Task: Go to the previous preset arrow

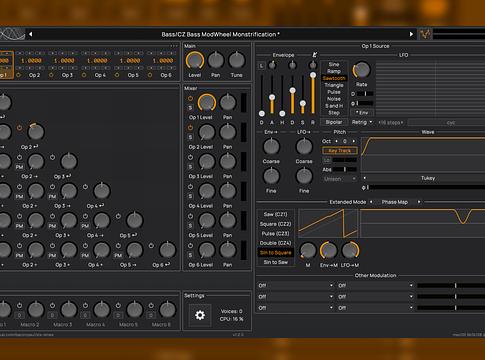Action: [x=31, y=34]
